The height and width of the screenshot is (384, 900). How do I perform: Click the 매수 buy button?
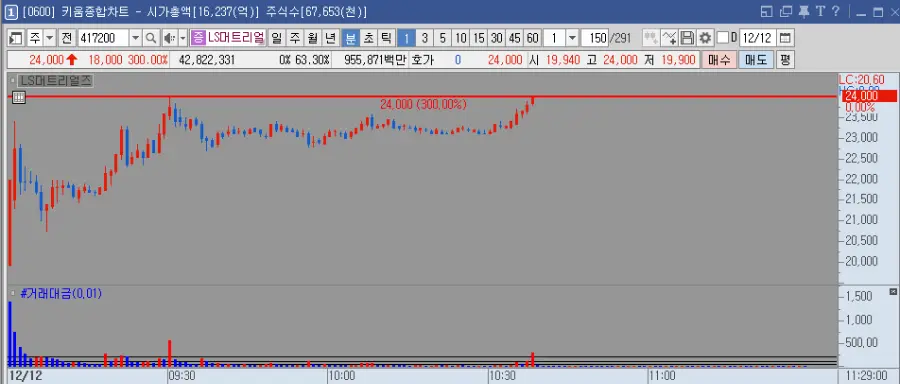719,60
